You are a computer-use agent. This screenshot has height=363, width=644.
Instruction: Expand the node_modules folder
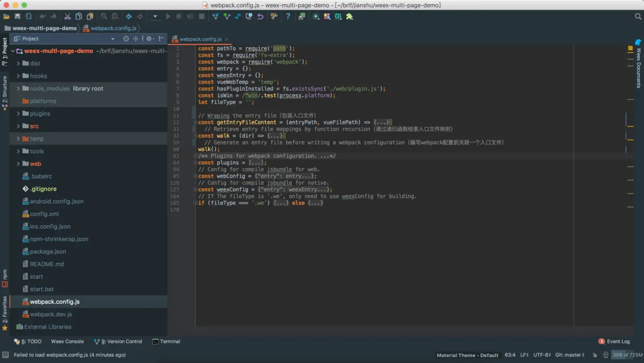pos(18,89)
